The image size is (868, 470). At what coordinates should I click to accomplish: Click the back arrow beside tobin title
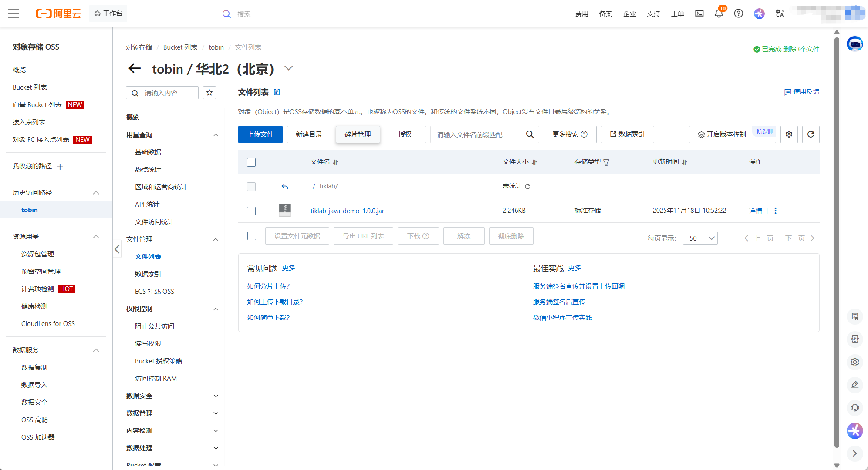(x=135, y=68)
